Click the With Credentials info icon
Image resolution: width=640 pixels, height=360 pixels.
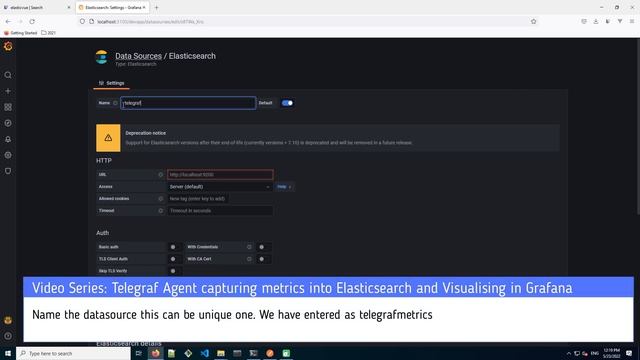249,247
